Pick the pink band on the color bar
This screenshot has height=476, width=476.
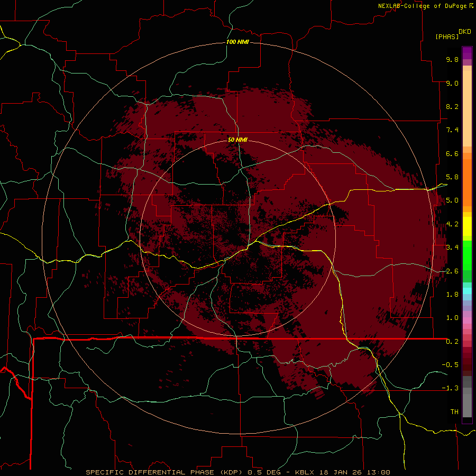[467, 321]
